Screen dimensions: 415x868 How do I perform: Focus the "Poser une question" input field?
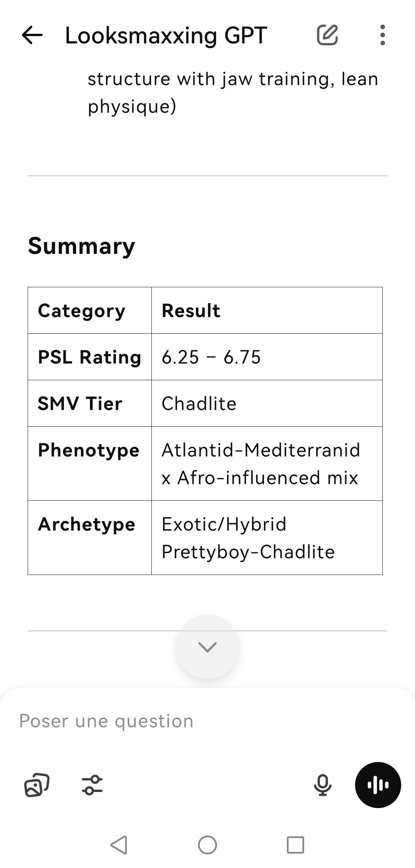(x=192, y=721)
